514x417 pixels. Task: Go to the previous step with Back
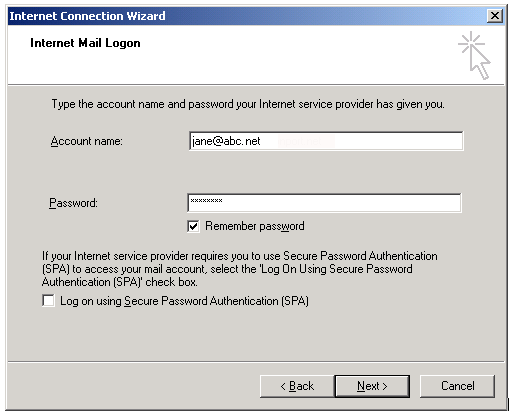point(297,386)
